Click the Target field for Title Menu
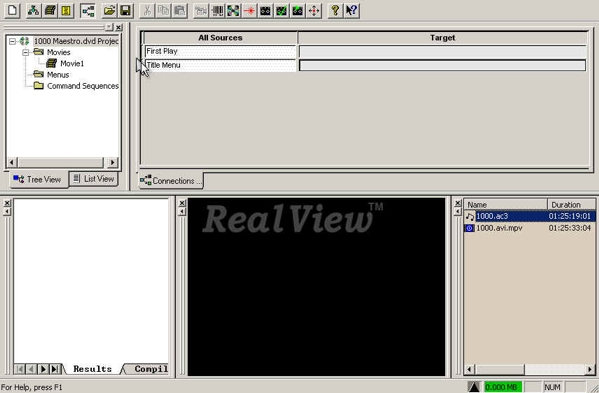Viewport: 599px width, 393px height. coord(442,65)
